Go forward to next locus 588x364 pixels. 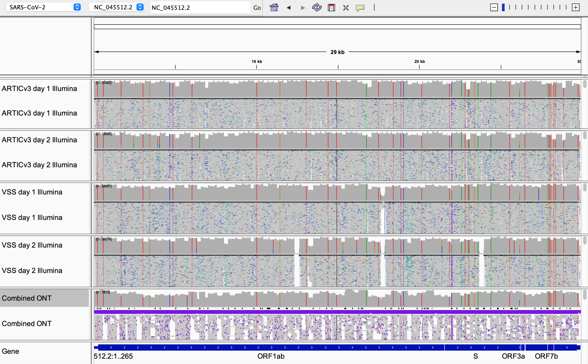[302, 8]
